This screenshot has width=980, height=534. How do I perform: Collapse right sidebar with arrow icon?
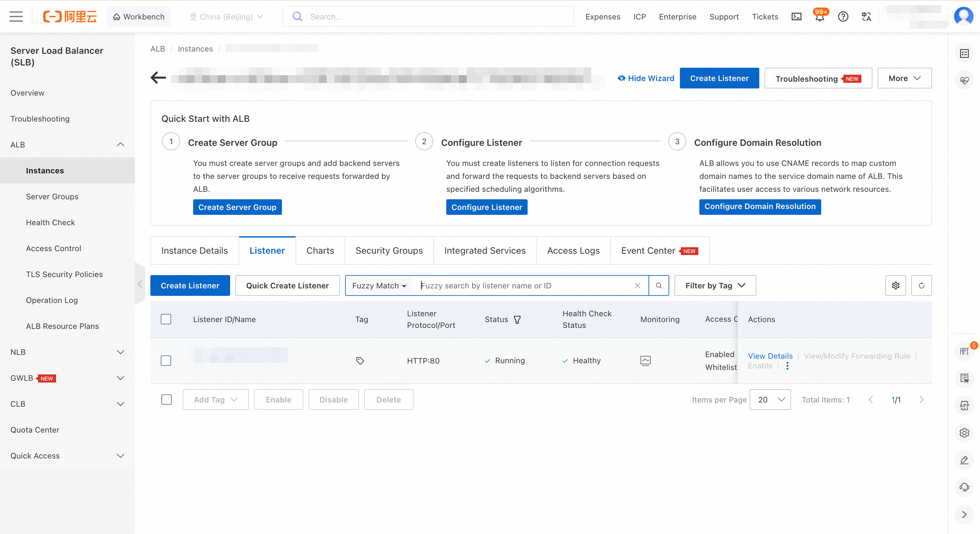click(964, 515)
